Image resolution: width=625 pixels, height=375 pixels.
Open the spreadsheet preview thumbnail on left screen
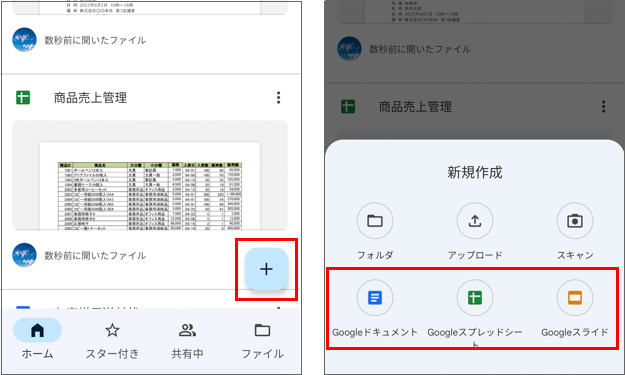tap(150, 175)
